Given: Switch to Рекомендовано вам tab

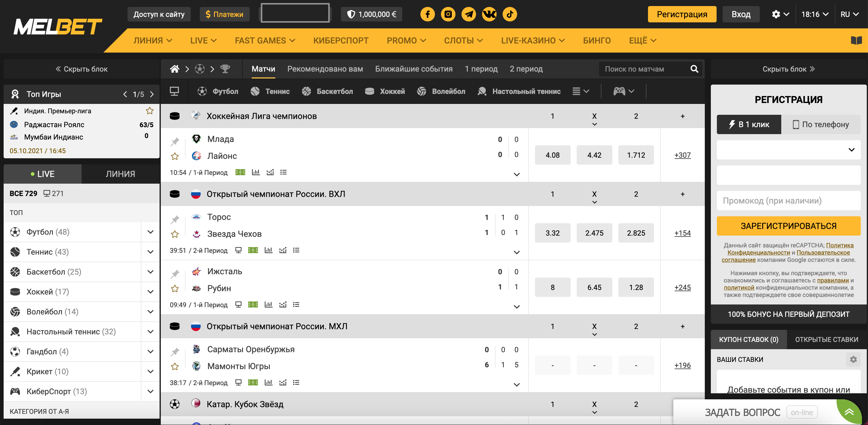Looking at the screenshot, I should pyautogui.click(x=325, y=69).
